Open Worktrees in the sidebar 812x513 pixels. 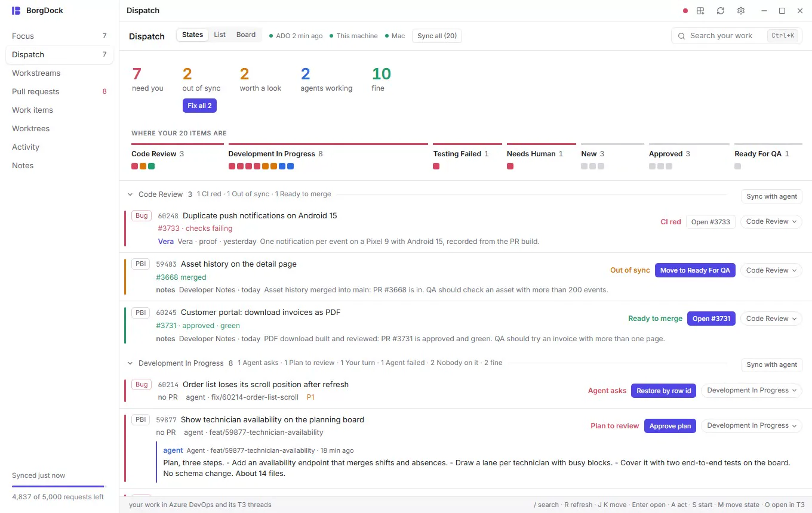pos(59,128)
